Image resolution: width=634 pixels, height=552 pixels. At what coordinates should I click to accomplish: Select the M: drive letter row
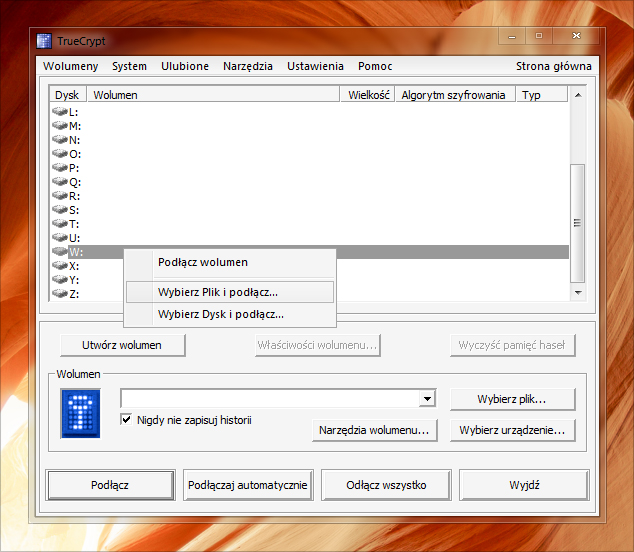pyautogui.click(x=310, y=126)
